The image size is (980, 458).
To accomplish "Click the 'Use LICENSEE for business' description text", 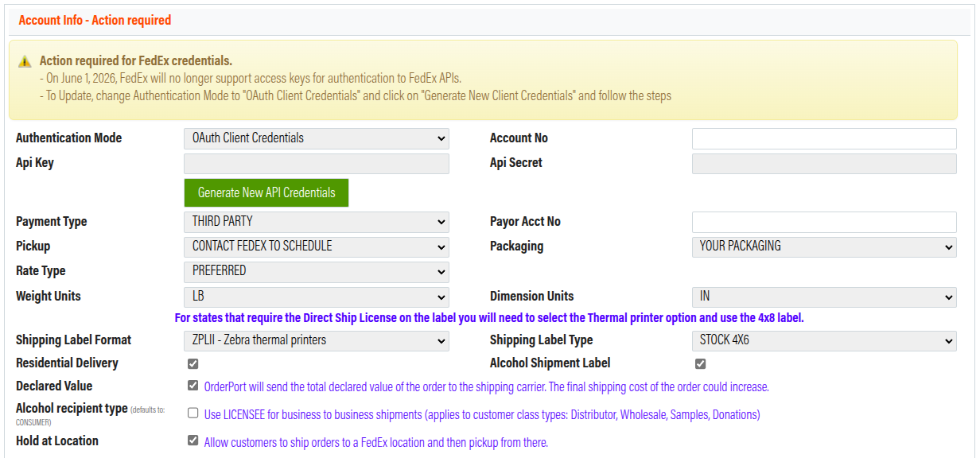I will pos(482,415).
